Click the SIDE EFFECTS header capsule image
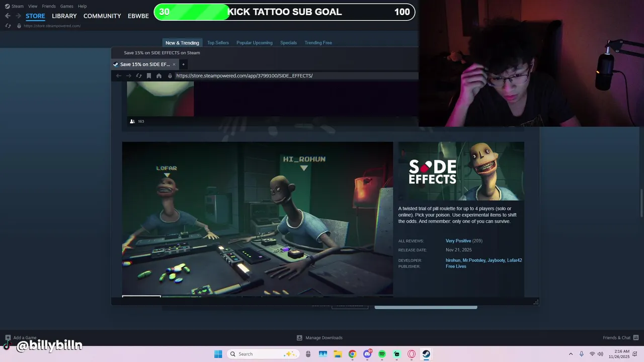The width and height of the screenshot is (644, 362). coord(461,171)
